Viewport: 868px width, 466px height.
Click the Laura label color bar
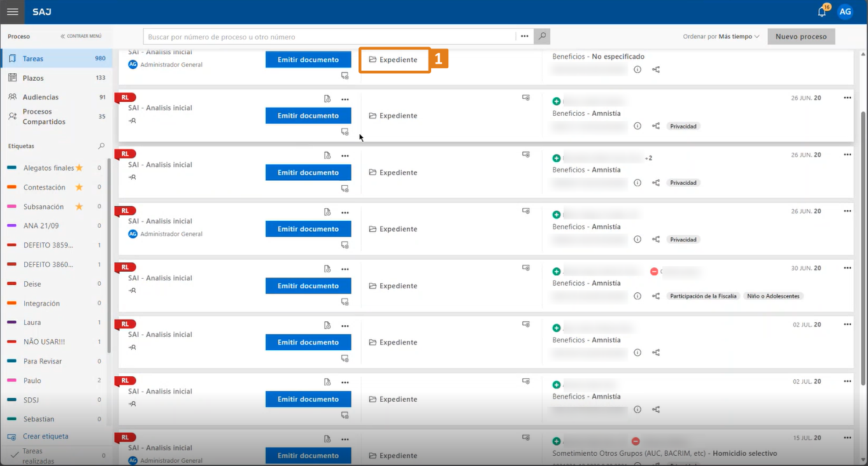pyautogui.click(x=11, y=323)
